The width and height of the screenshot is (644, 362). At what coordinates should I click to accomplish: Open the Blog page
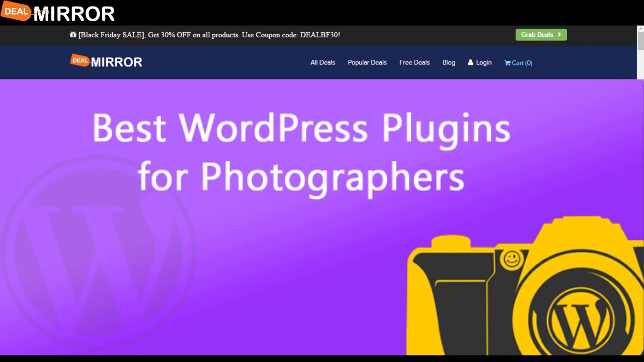[x=449, y=62]
